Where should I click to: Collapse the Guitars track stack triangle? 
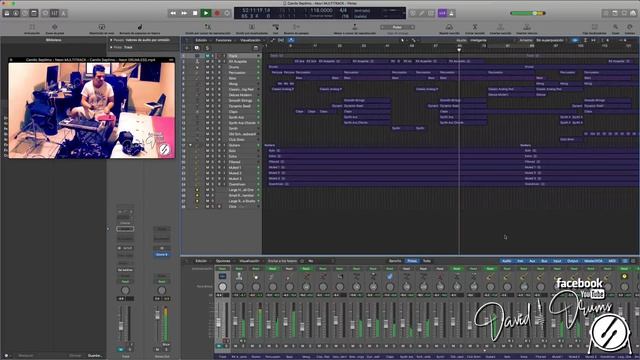pyautogui.click(x=190, y=145)
